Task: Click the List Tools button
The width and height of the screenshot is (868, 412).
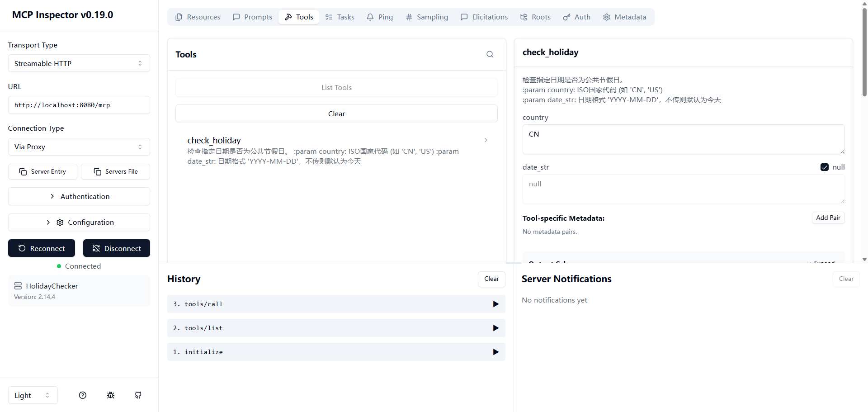Action: coord(336,88)
